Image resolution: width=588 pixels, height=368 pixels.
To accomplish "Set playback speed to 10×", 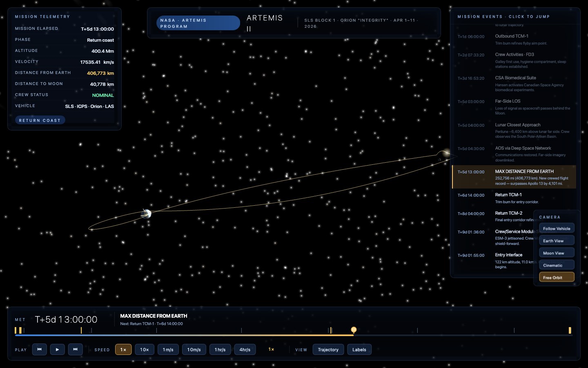I will coord(145,350).
